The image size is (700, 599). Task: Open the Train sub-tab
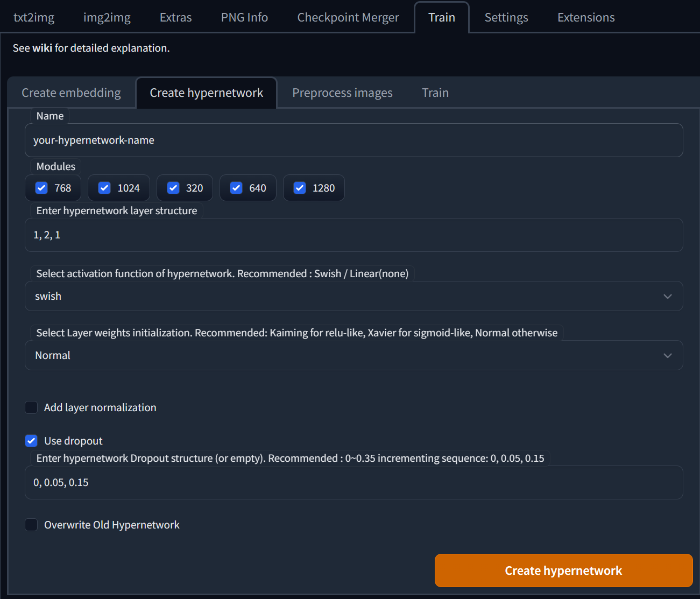pos(435,93)
